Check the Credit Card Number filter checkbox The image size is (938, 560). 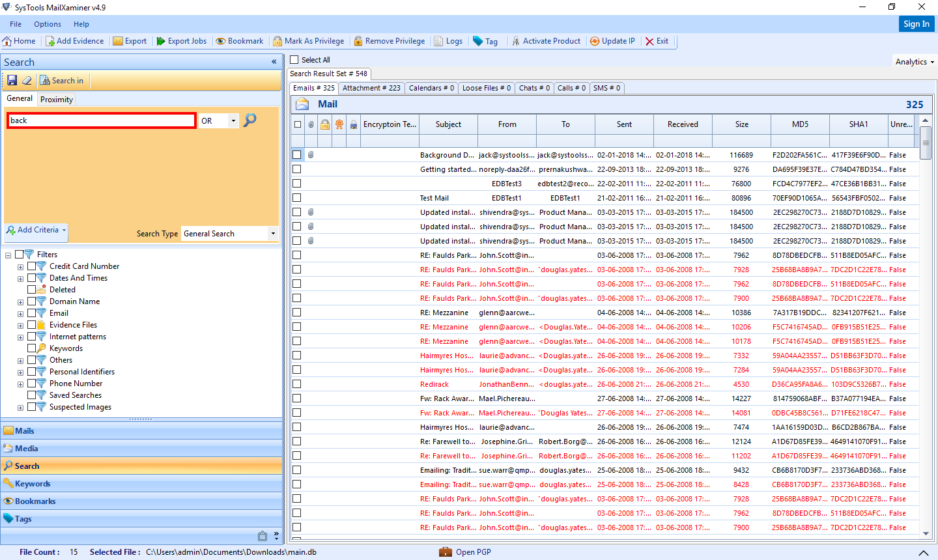pos(32,266)
